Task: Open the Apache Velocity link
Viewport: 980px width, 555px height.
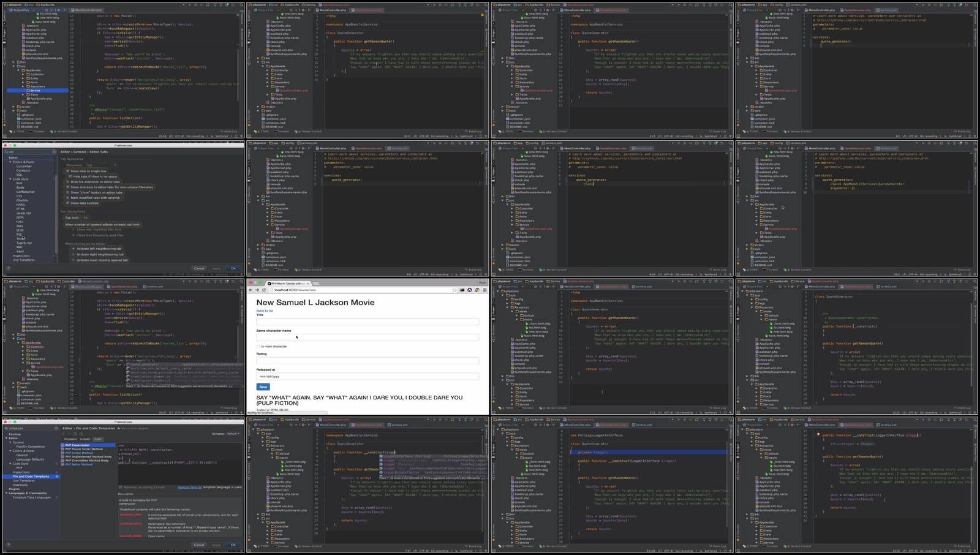Action: pos(189,487)
